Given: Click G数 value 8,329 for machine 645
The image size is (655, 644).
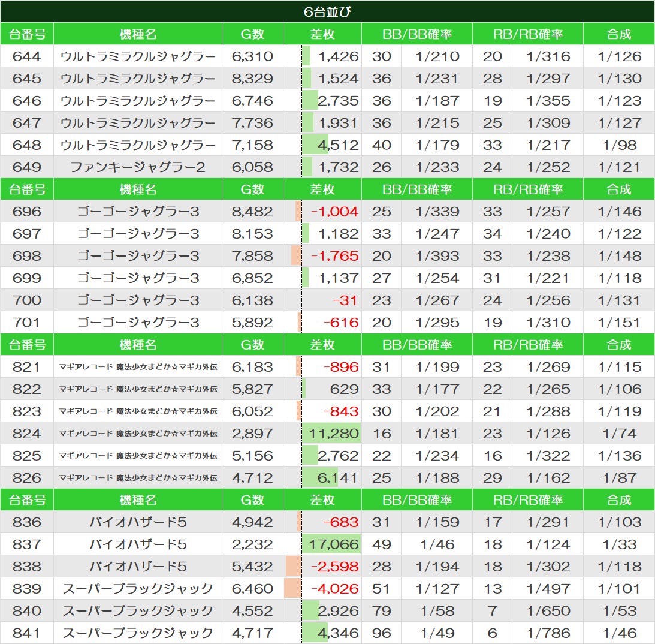Looking at the screenshot, I should coord(252,78).
